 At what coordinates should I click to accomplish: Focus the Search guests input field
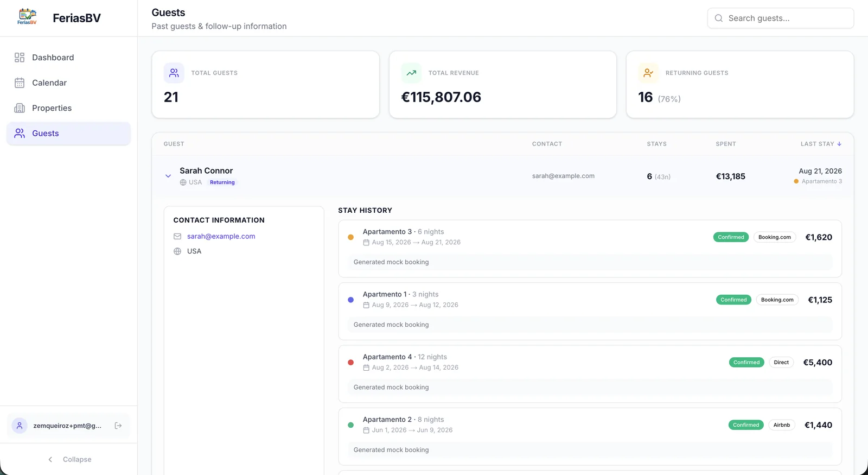click(x=781, y=18)
